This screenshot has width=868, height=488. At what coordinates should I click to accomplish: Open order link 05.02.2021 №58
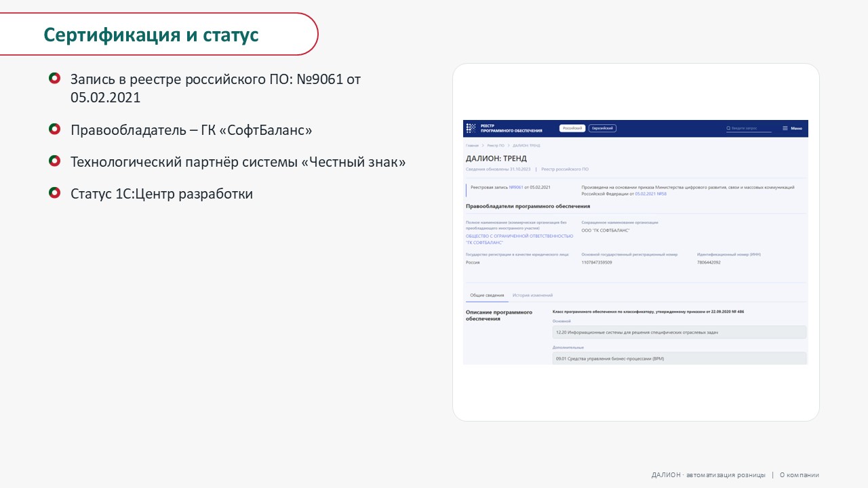[x=650, y=194]
